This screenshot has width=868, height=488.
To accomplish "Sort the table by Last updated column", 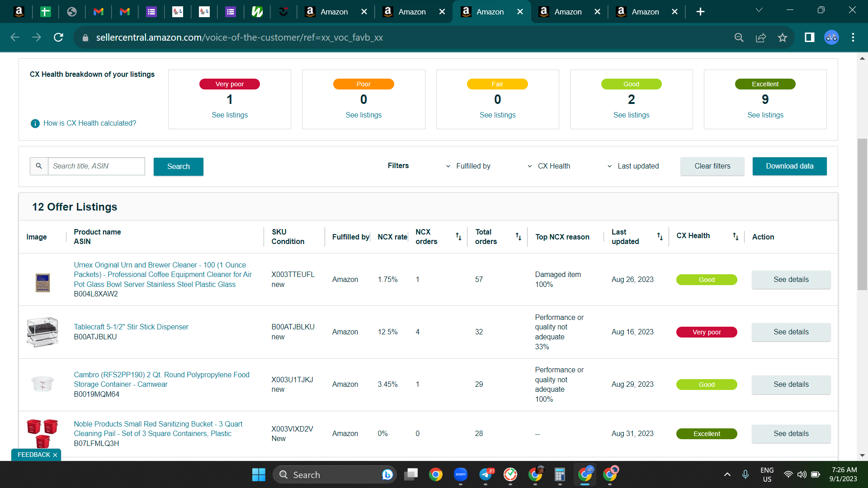I will pos(660,237).
